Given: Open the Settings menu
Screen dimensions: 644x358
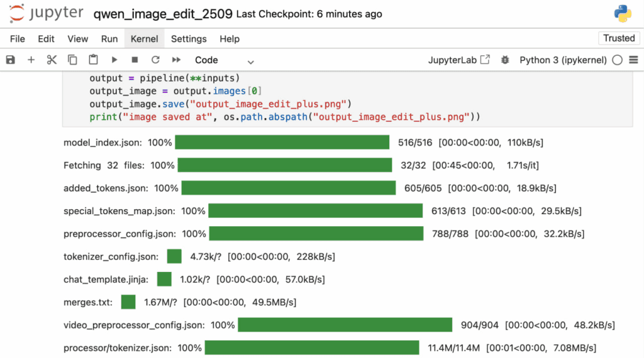Looking at the screenshot, I should tap(189, 39).
